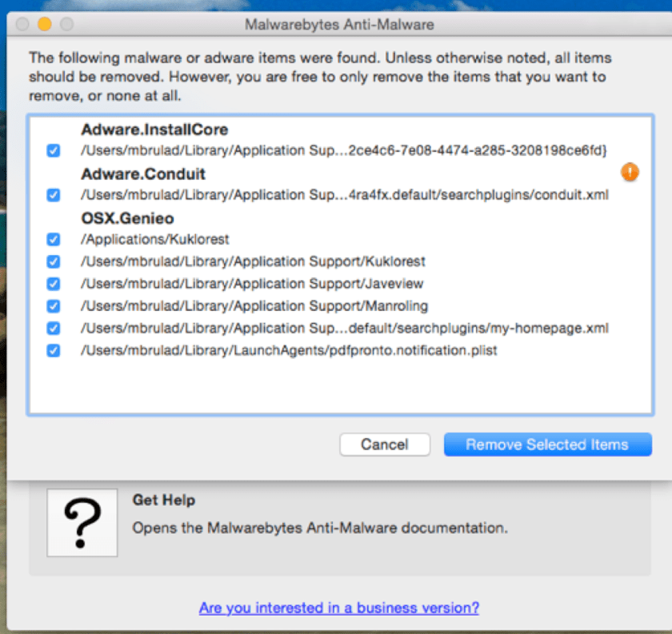Uncheck the pdfpronto.notification.plist checkbox
Screen dimensions: 672x634
(x=54, y=350)
